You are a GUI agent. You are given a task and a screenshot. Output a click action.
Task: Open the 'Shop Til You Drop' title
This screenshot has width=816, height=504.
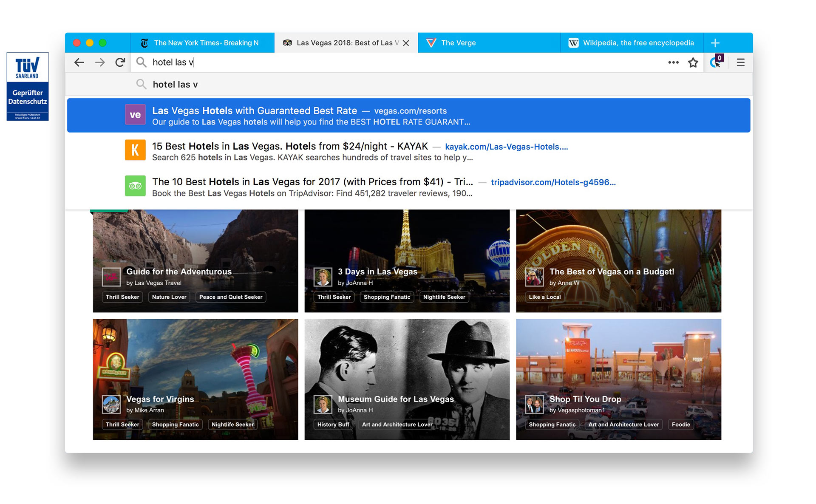585,399
